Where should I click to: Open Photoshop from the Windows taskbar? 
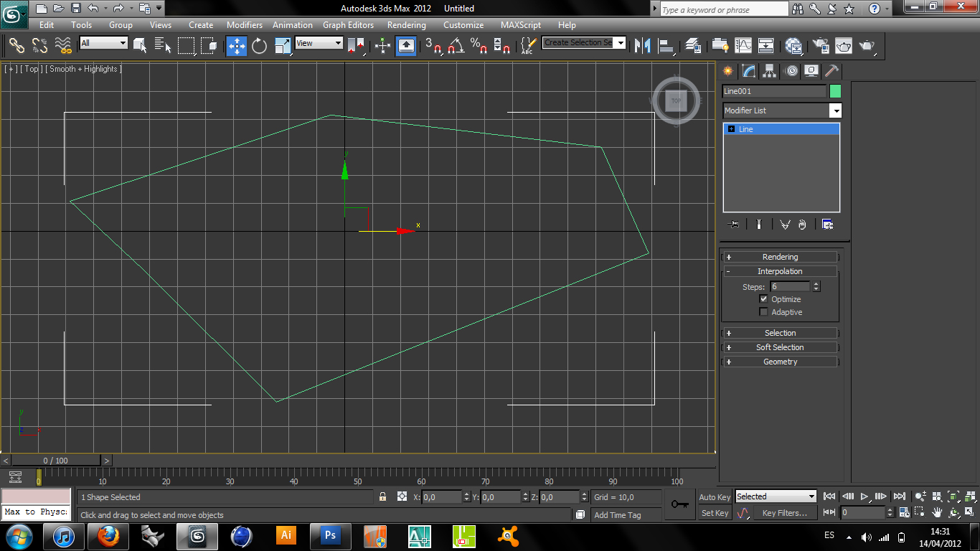tap(331, 535)
